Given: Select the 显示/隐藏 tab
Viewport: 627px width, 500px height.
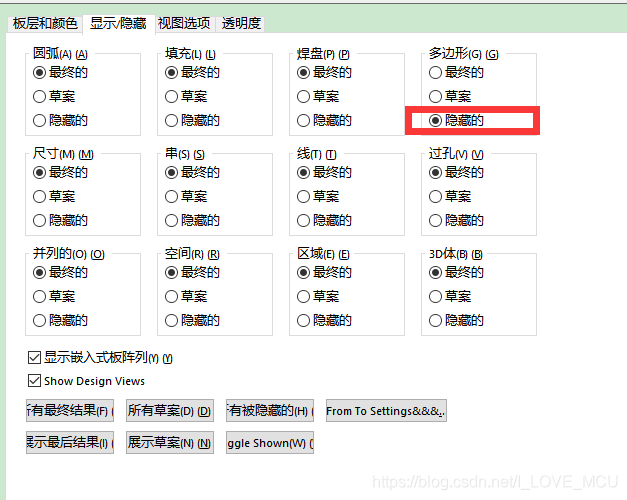Looking at the screenshot, I should (x=118, y=23).
